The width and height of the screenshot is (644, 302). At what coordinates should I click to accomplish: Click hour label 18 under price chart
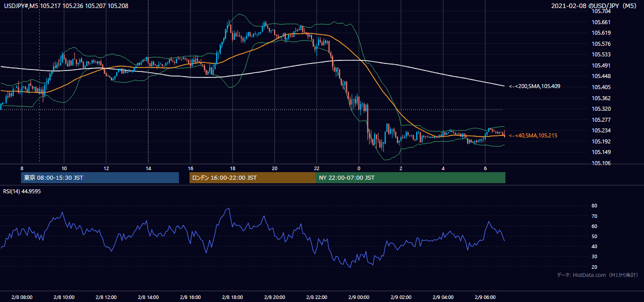[232, 168]
